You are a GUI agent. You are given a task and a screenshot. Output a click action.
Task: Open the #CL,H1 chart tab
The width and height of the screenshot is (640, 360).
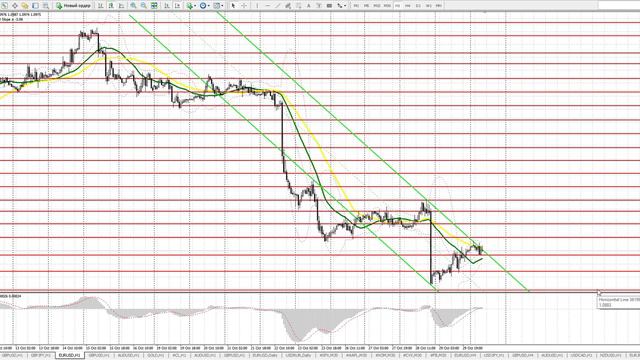click(179, 356)
